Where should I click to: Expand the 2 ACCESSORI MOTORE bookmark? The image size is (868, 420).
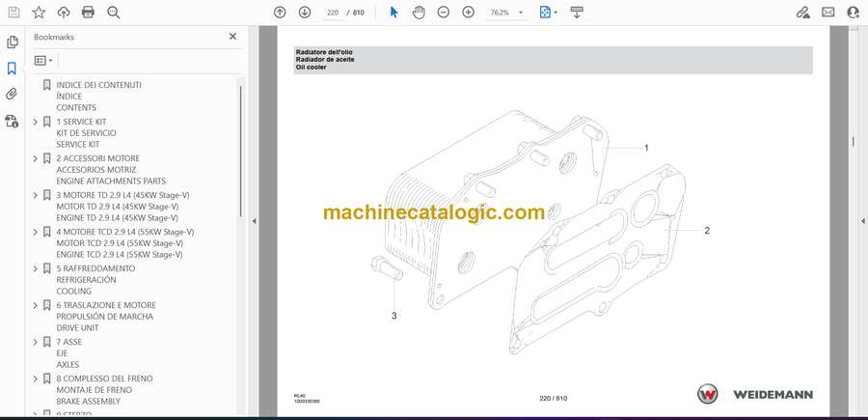pos(36,158)
